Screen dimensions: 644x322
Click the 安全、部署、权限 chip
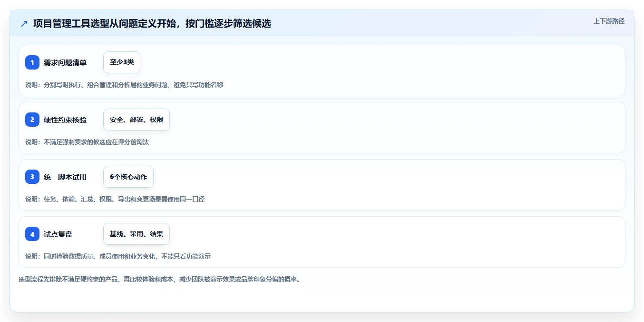point(137,120)
